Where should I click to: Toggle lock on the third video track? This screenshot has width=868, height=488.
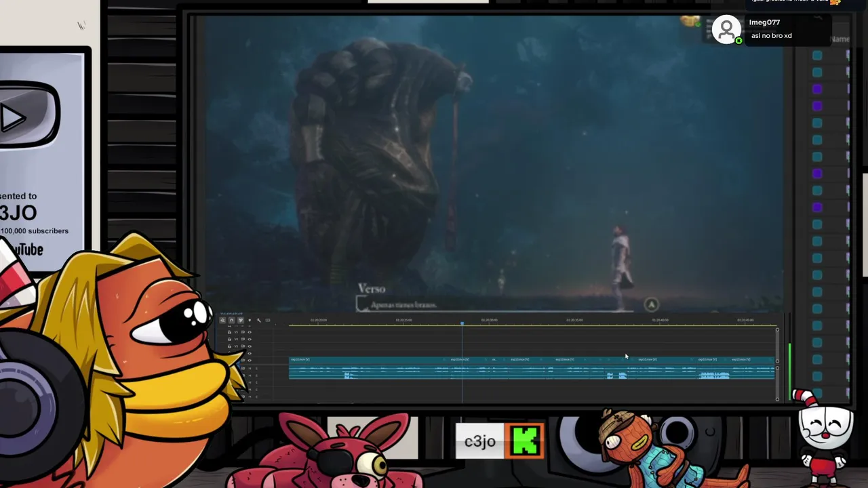pyautogui.click(x=229, y=346)
